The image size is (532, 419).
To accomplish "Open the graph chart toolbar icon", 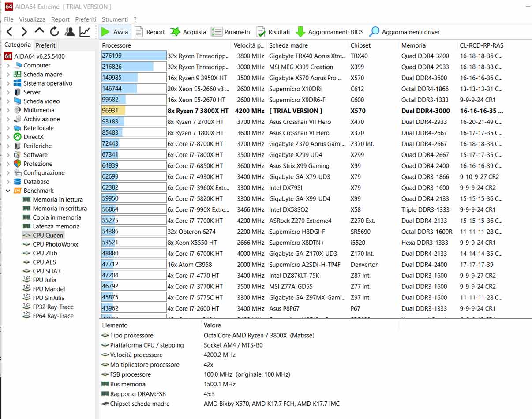I will click(x=84, y=32).
